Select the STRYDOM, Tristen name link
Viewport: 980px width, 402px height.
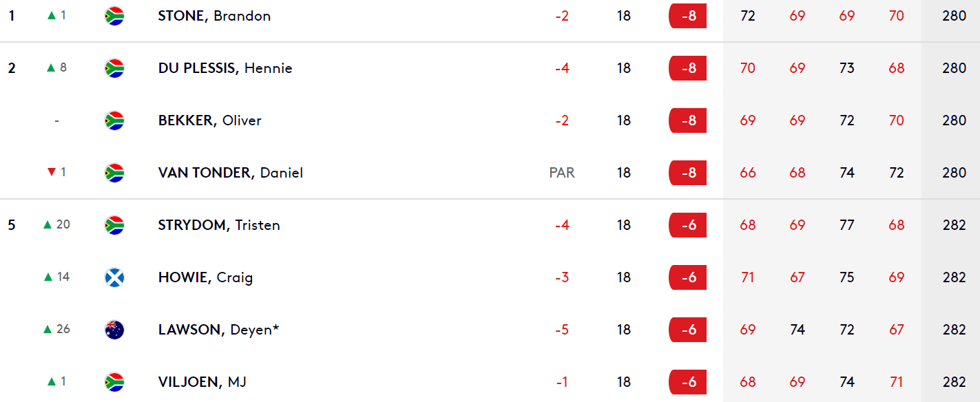(x=219, y=225)
